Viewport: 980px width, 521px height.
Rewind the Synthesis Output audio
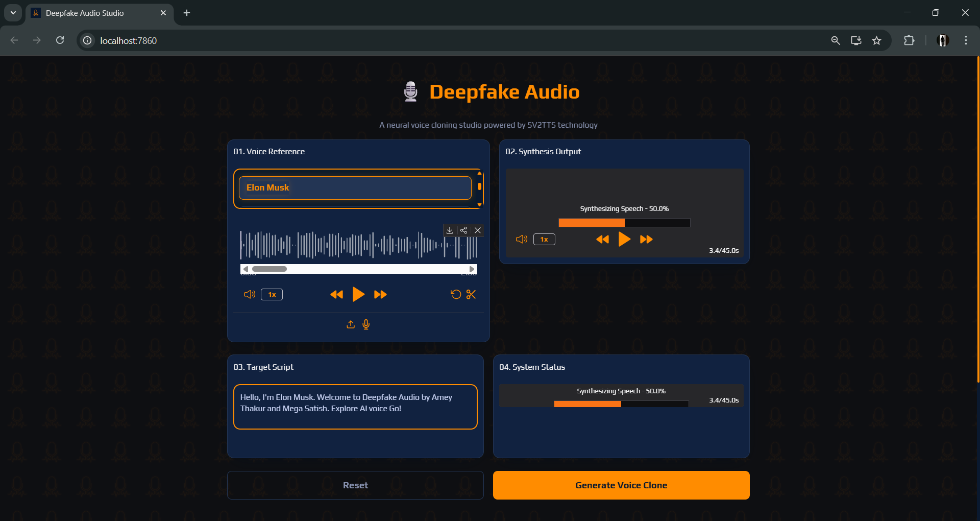click(603, 239)
